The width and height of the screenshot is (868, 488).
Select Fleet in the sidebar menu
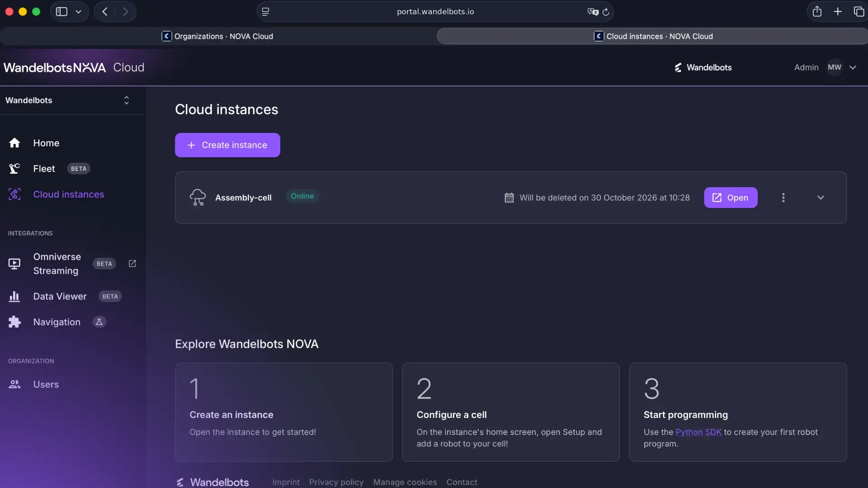coord(44,169)
